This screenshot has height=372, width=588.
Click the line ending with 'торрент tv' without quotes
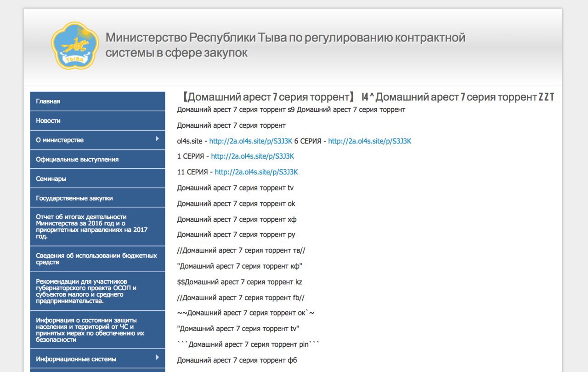point(235,188)
